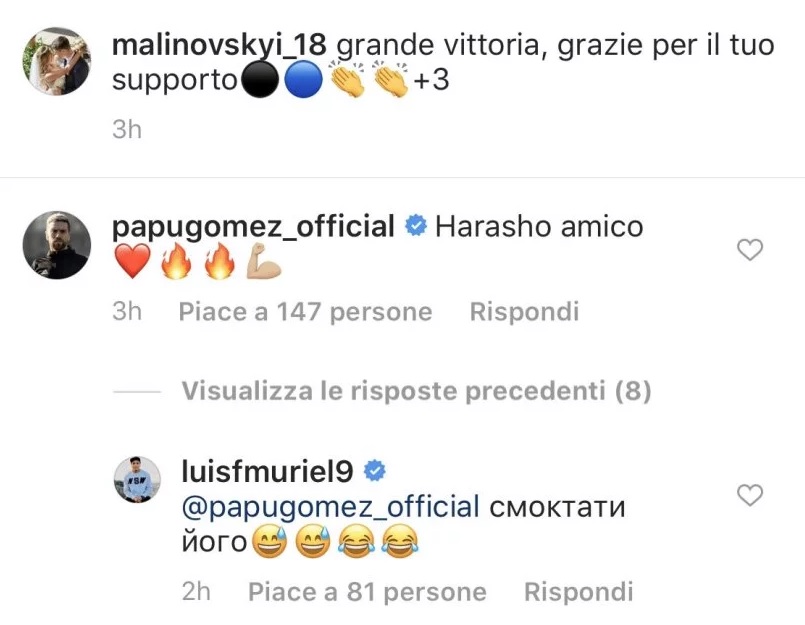Viewport: 805px width, 625px height.
Task: Open the @papugomez_official mention in the reply
Action: tap(331, 507)
